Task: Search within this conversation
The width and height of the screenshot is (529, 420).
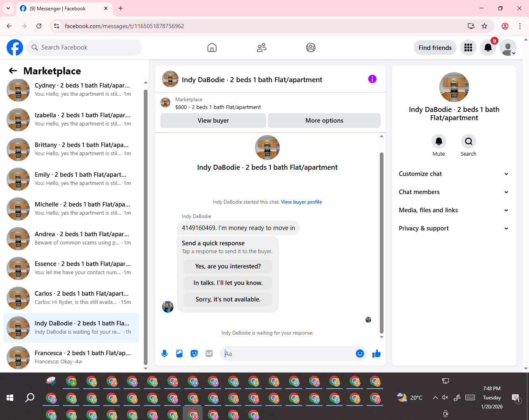Action: click(x=469, y=145)
